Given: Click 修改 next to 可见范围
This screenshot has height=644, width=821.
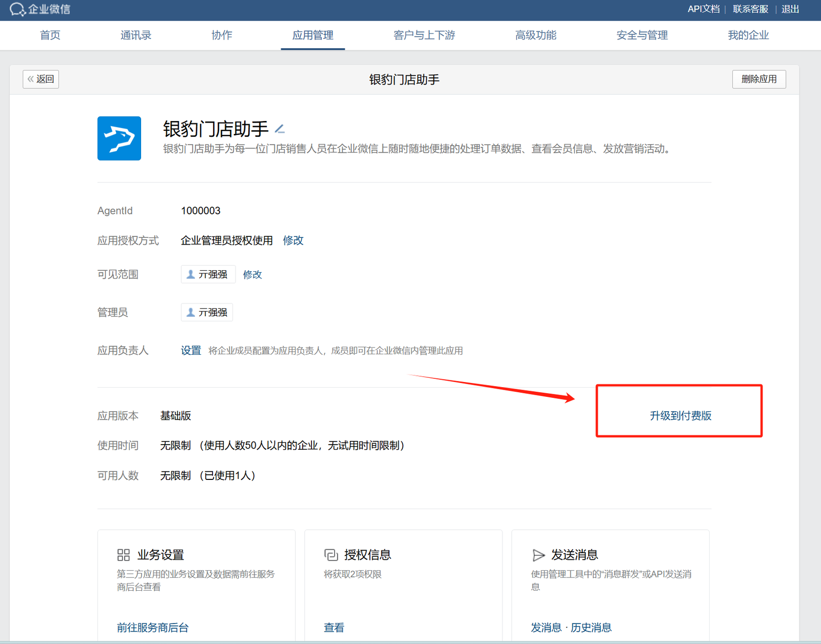Looking at the screenshot, I should [x=252, y=274].
